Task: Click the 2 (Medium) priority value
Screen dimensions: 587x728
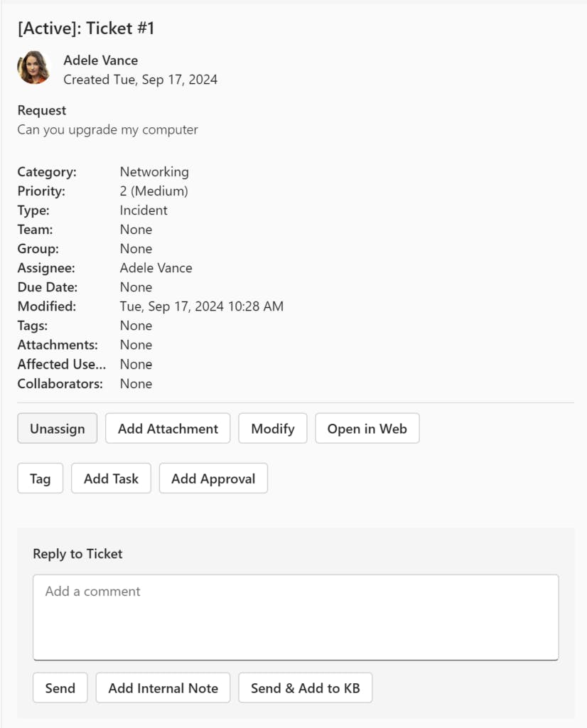Action: [154, 191]
